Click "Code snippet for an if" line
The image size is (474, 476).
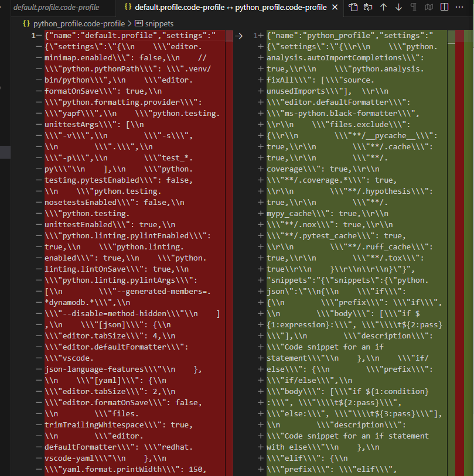(x=325, y=347)
